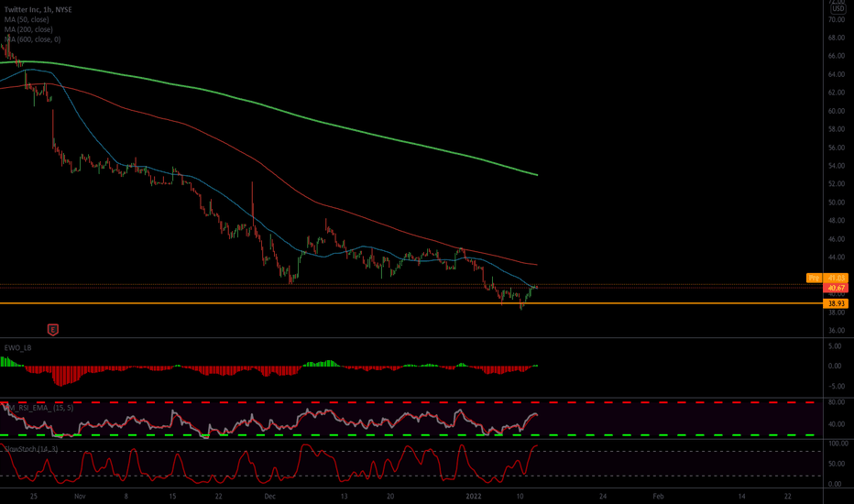854x504 pixels.
Task: Select the MA (200, close) indicator label
Action: tap(28, 29)
